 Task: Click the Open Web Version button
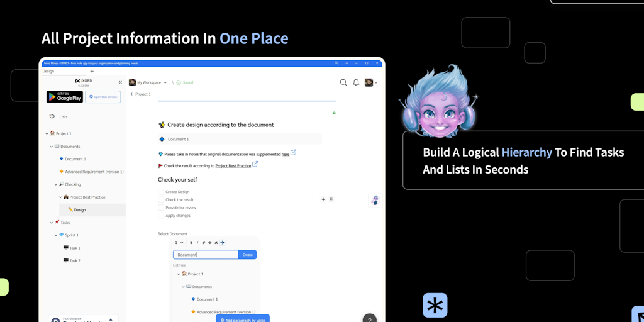point(103,97)
